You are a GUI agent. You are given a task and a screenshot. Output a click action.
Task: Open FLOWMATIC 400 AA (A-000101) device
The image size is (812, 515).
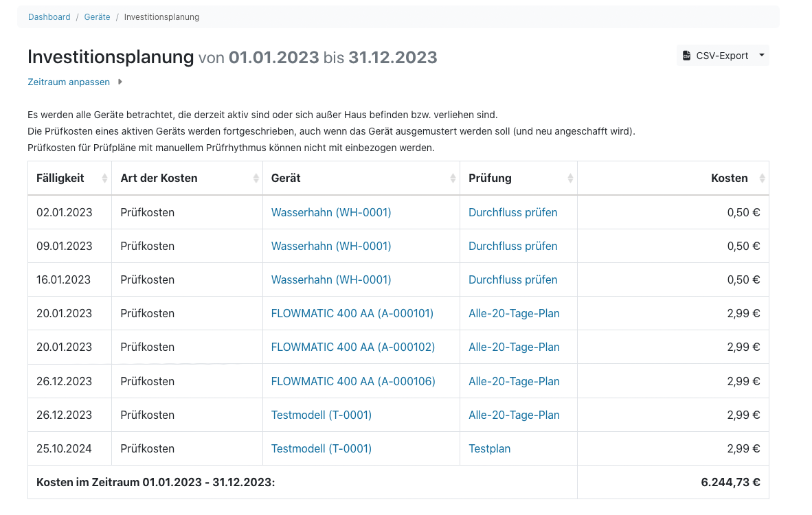click(x=352, y=313)
